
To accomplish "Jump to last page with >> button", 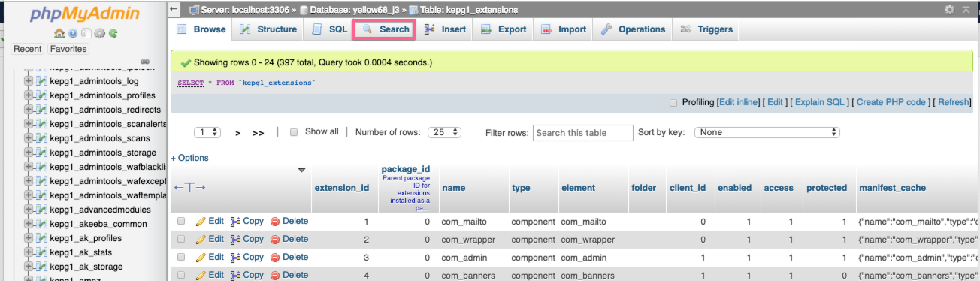I will (259, 133).
